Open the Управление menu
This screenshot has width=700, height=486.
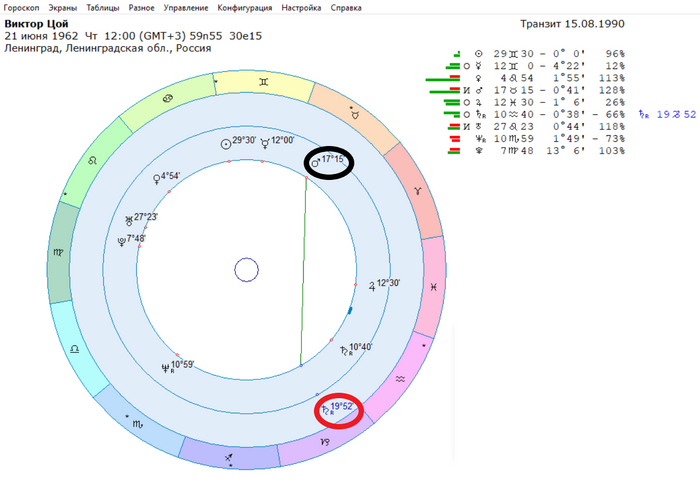click(x=186, y=8)
